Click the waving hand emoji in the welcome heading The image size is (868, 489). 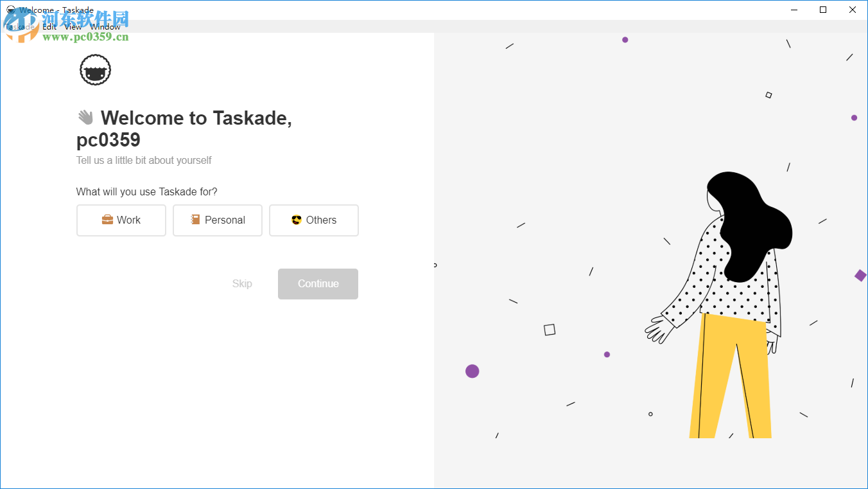click(85, 118)
